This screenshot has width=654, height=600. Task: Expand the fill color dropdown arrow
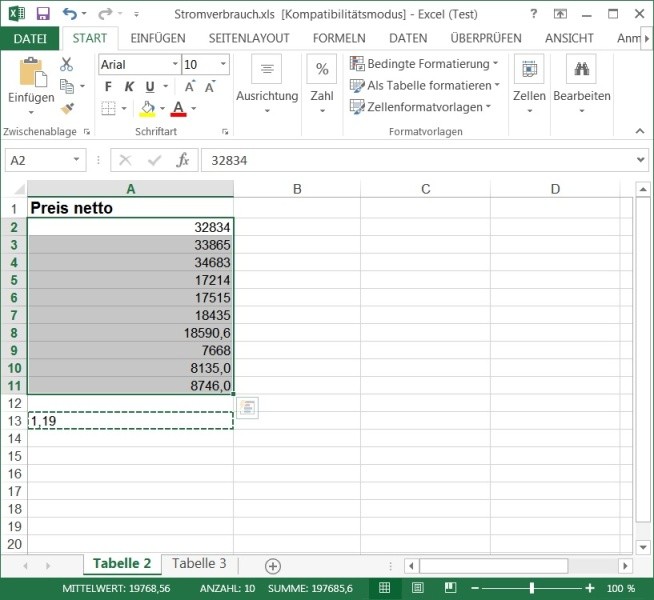163,108
